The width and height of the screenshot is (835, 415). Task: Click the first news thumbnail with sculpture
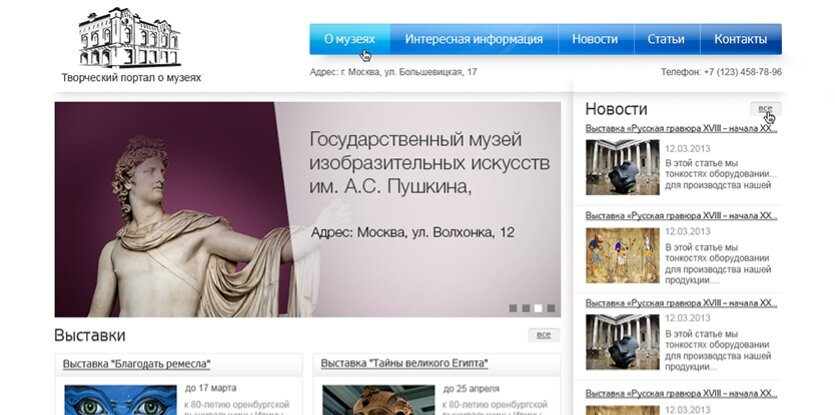[x=623, y=167]
